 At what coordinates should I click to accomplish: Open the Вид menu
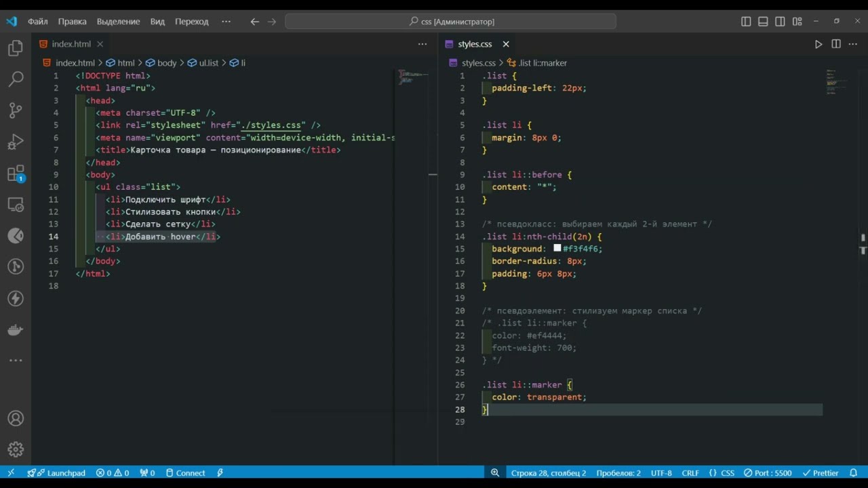(x=157, y=22)
